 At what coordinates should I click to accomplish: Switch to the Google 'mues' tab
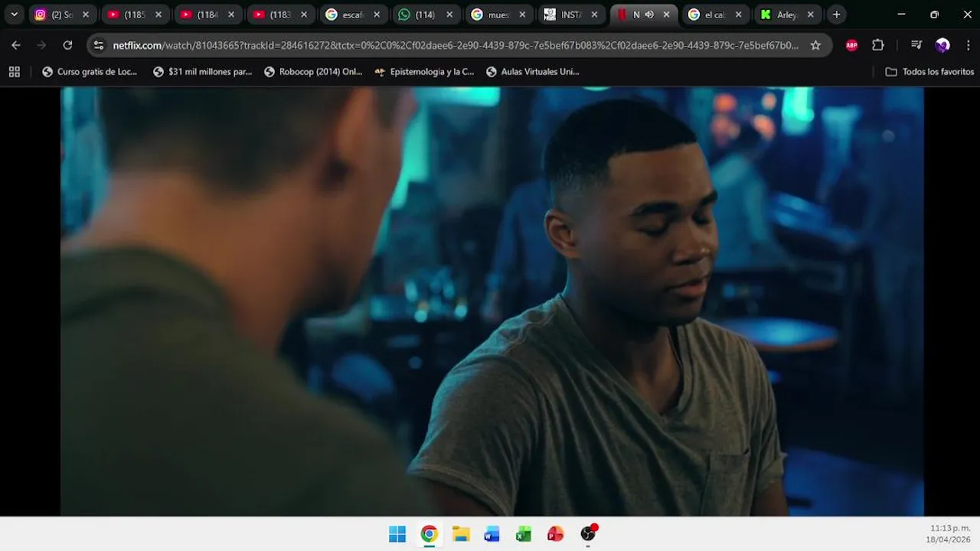pos(498,15)
